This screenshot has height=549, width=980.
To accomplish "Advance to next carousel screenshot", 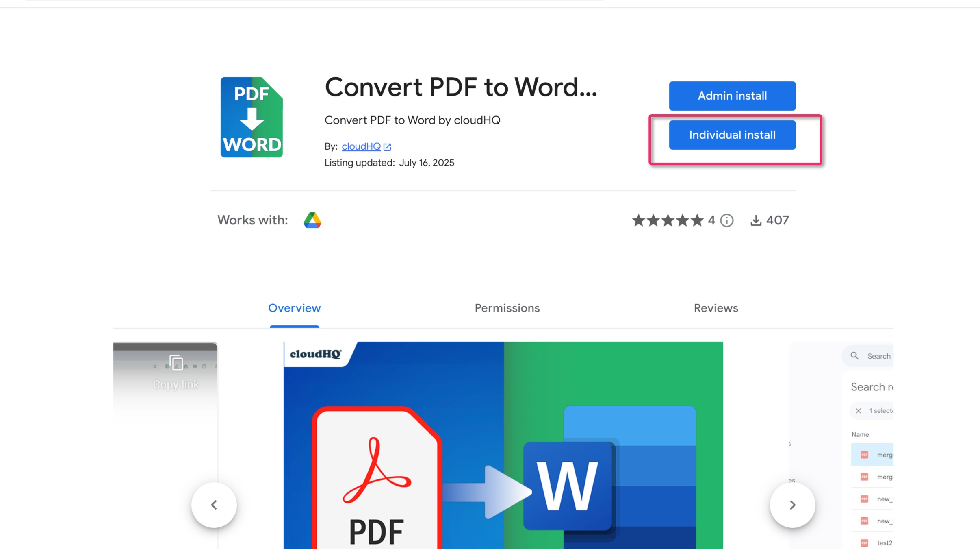I will 792,505.
